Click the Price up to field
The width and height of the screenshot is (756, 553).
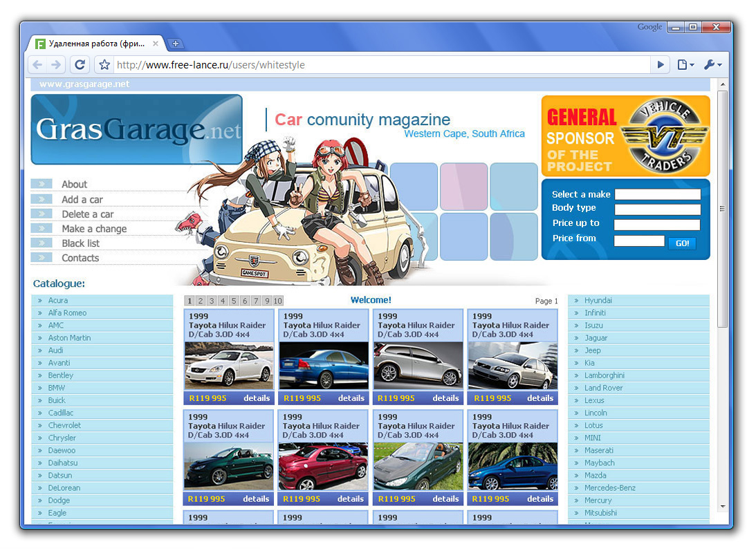pos(657,225)
